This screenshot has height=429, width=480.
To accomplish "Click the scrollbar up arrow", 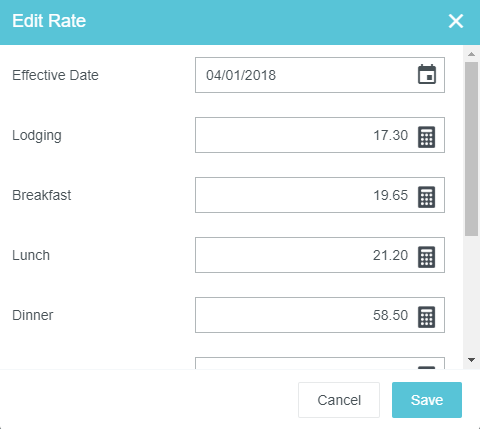I will [471, 54].
